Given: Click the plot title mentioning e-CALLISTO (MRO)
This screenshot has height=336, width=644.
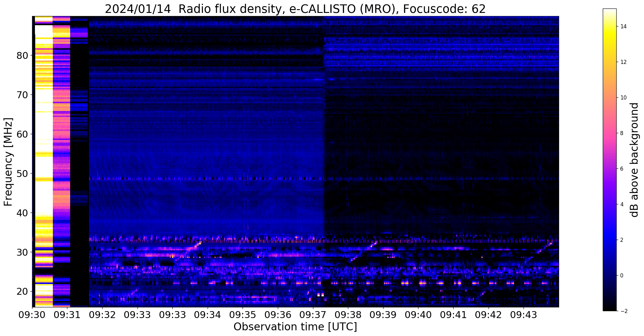Looking at the screenshot, I should point(295,9).
